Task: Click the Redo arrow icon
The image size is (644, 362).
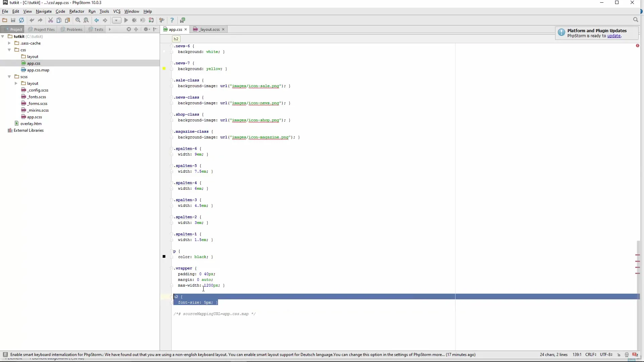Action: 40,20
